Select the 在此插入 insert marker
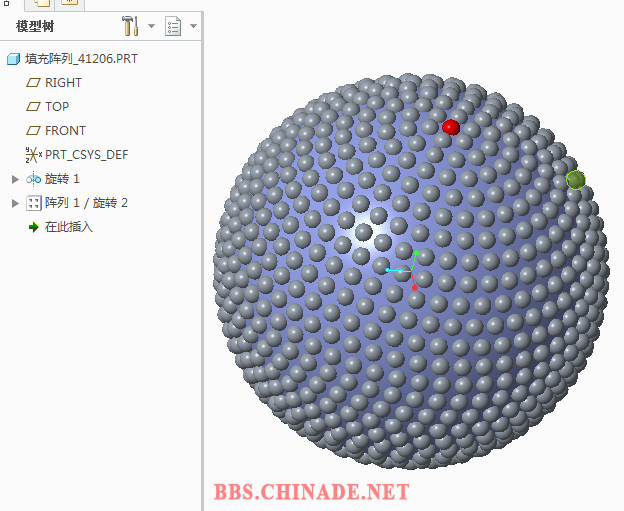 pos(68,227)
